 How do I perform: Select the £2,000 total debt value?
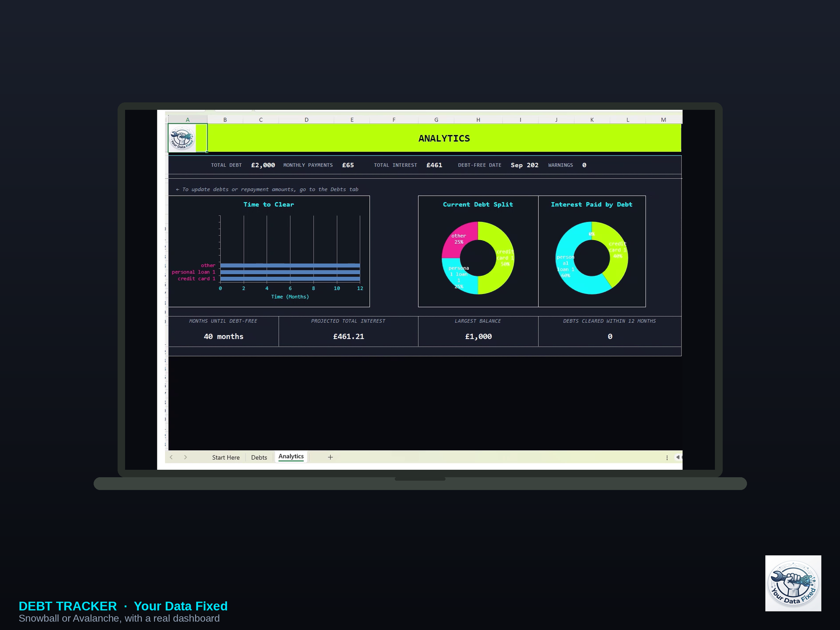[263, 165]
